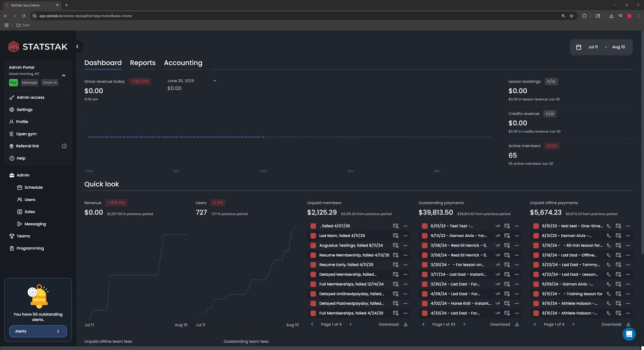
Task: Open the support chat bubble
Action: point(629,334)
